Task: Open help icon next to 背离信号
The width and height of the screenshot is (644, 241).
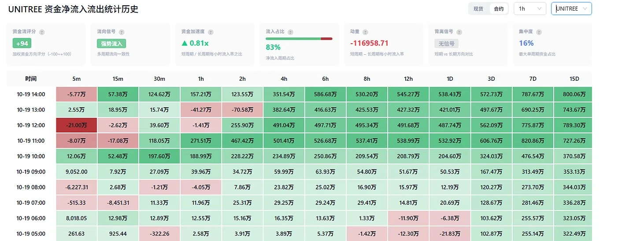Action: click(459, 32)
